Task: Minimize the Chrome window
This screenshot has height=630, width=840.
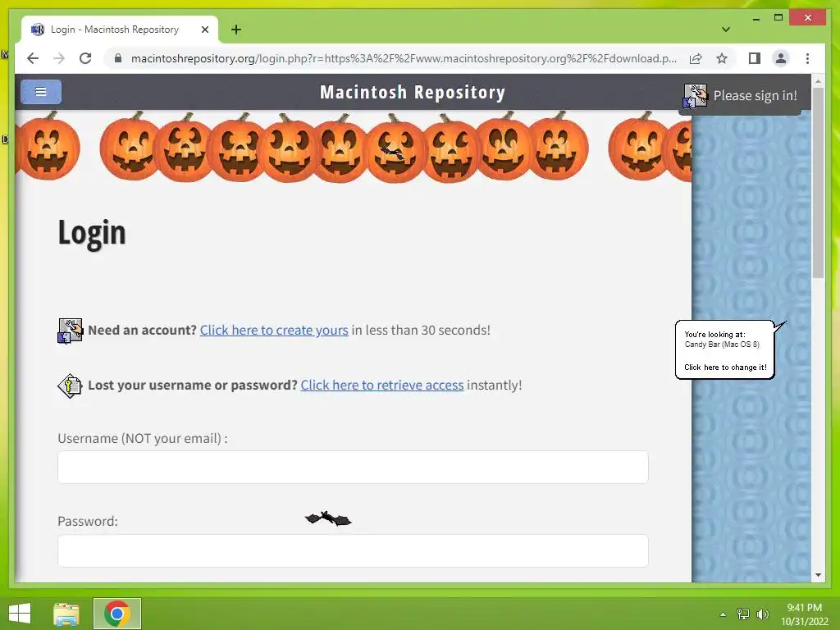Action: [x=756, y=19]
